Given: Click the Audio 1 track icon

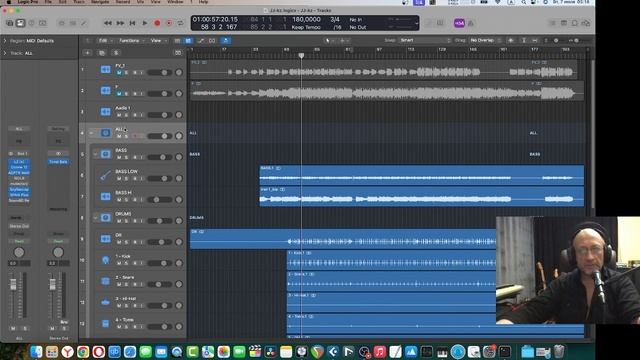Looking at the screenshot, I should (105, 112).
